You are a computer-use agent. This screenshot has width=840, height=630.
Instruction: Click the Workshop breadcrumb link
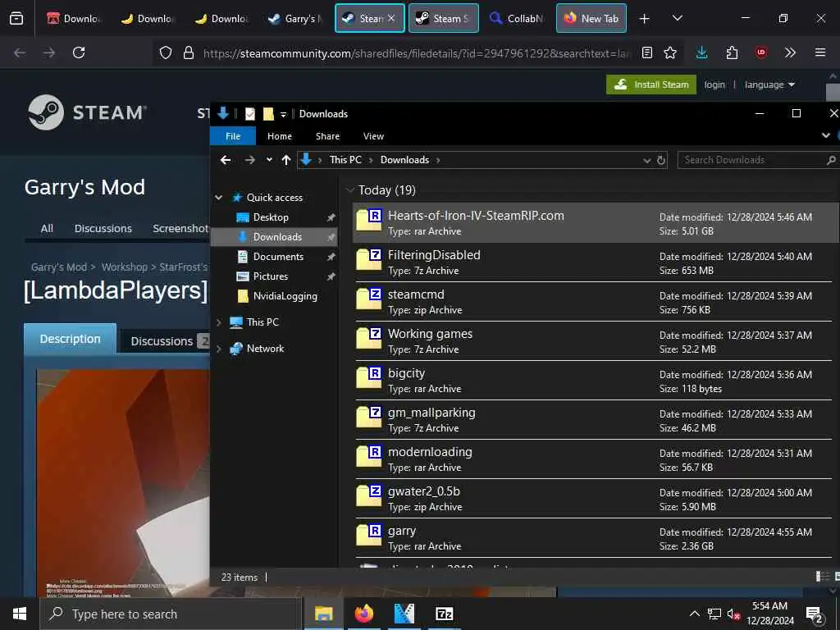pos(125,267)
